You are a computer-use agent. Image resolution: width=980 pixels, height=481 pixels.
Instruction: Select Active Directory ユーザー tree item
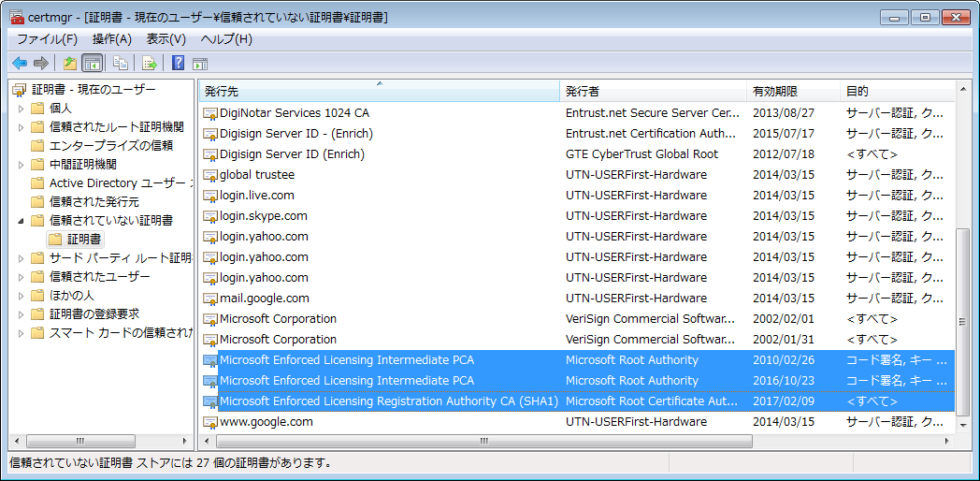click(121, 183)
